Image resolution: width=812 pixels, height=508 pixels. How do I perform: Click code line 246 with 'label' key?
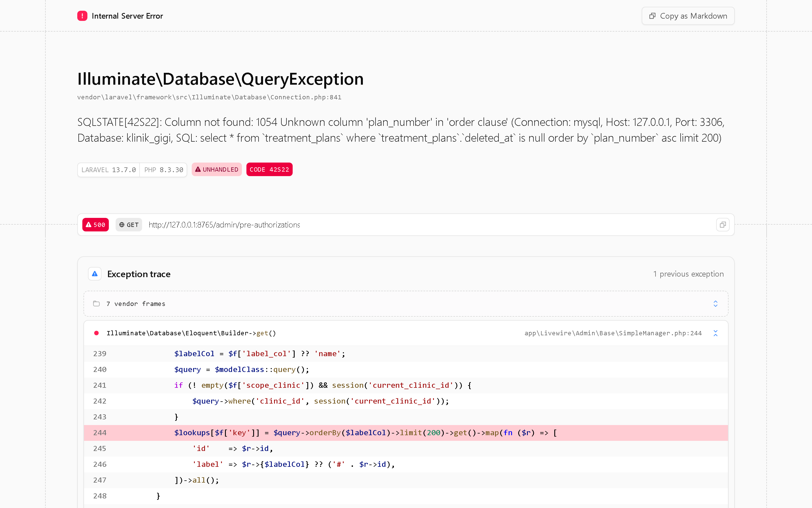click(x=406, y=464)
